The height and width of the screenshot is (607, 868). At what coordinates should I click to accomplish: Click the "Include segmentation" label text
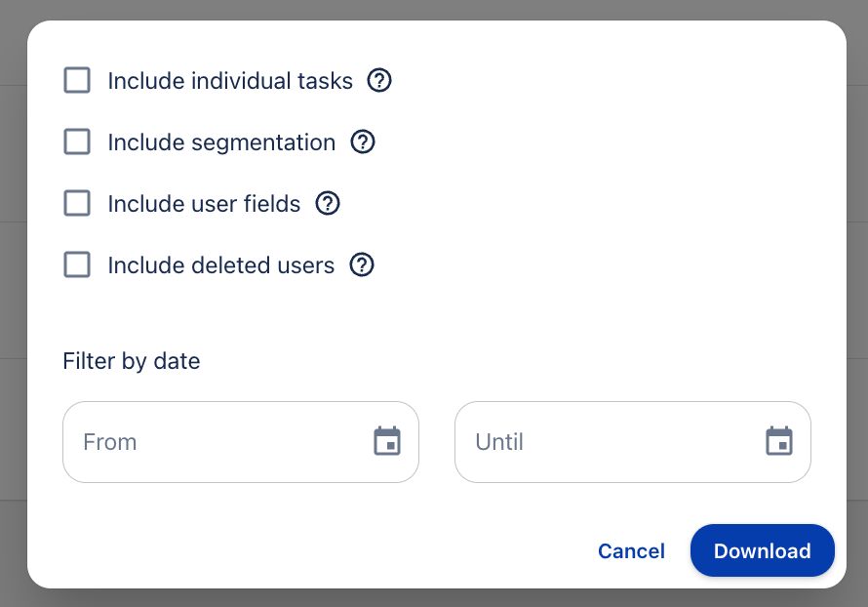click(221, 142)
